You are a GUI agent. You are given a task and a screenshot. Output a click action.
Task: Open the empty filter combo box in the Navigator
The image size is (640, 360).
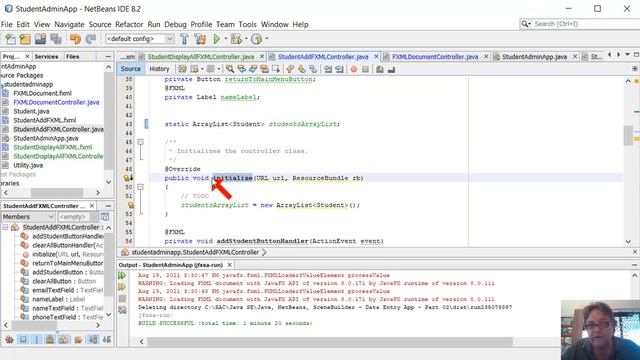pos(78,217)
